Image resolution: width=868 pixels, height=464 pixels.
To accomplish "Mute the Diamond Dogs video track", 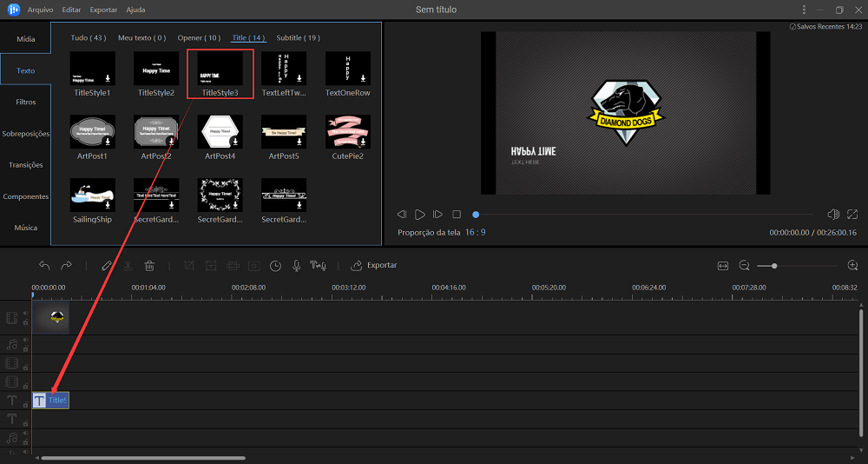I will 25,313.
